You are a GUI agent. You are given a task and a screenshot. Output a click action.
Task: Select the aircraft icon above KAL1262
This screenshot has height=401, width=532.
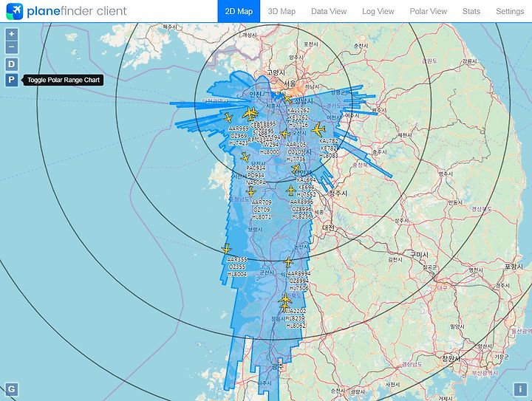[287, 99]
